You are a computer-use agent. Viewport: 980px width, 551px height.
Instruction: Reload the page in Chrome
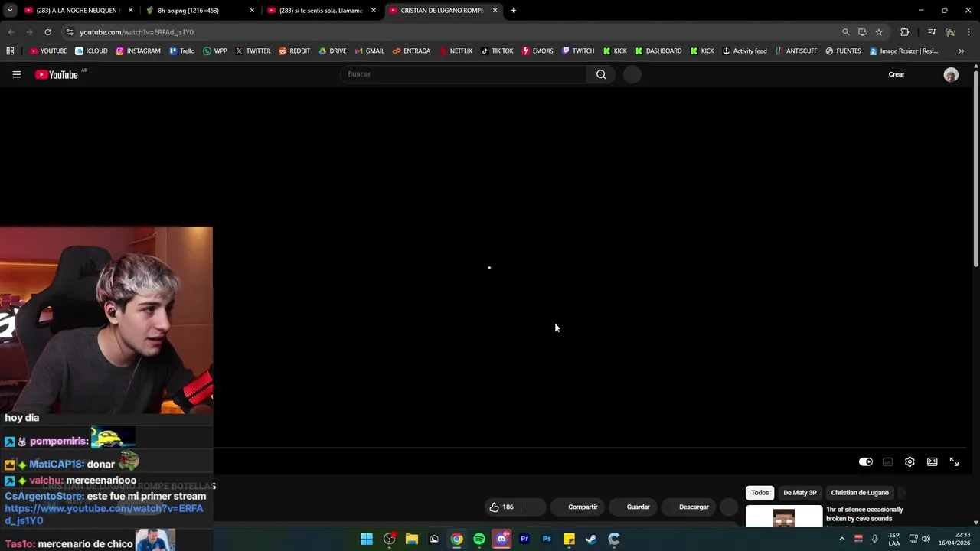point(47,32)
